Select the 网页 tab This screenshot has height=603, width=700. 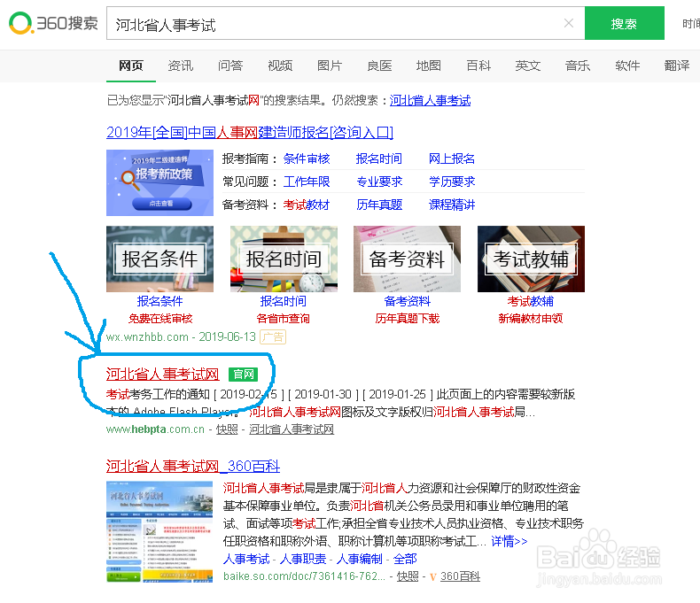(131, 66)
